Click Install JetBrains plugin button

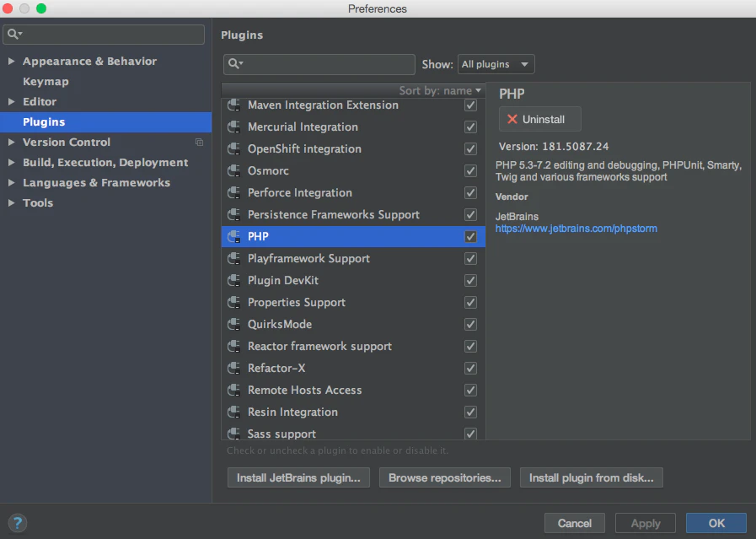click(298, 477)
